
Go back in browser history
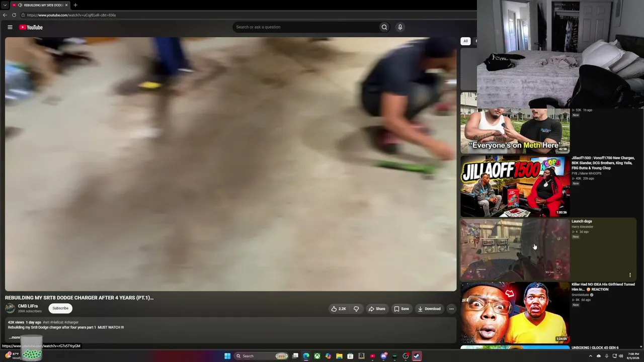(5, 15)
